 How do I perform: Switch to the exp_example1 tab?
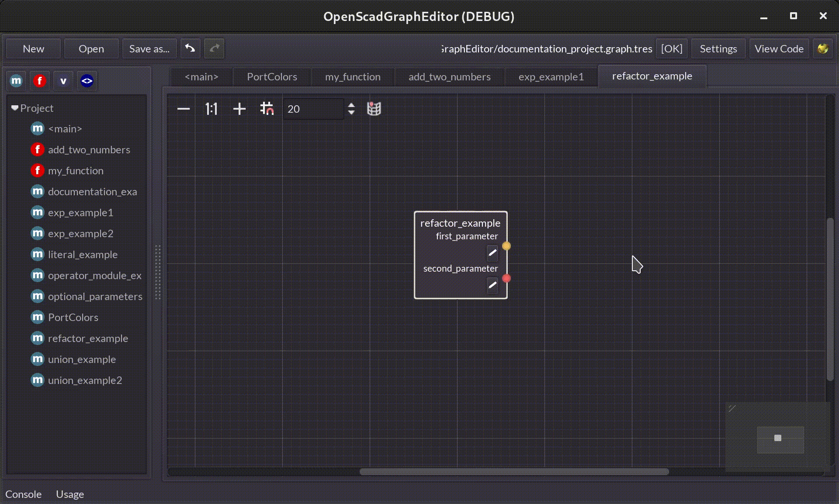(x=551, y=77)
